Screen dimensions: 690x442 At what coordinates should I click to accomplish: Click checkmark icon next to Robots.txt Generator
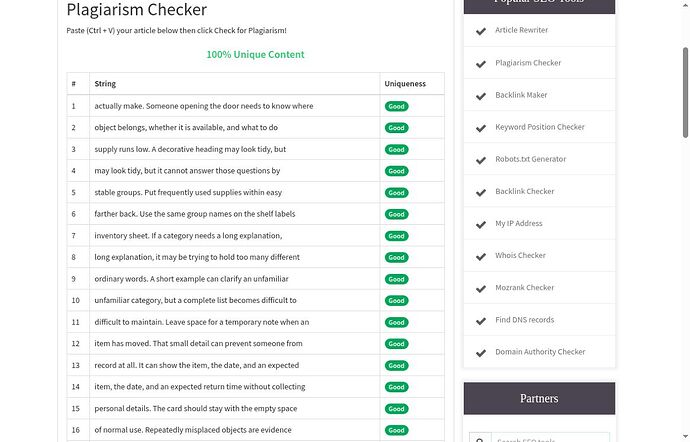click(481, 160)
